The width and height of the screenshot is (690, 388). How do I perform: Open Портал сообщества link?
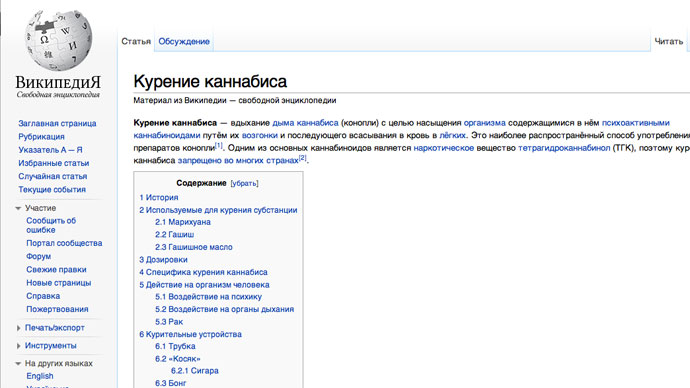coord(64,243)
